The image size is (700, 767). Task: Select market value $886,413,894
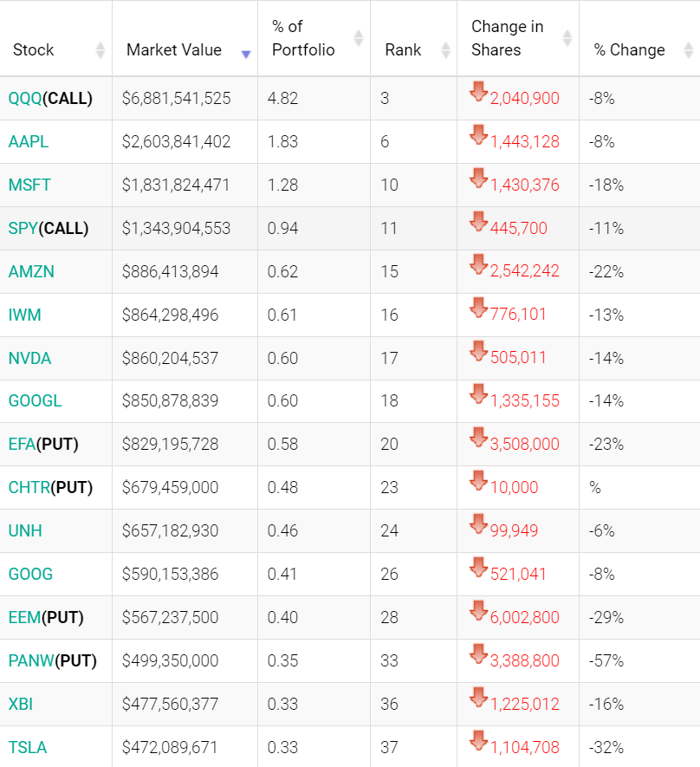(x=170, y=271)
